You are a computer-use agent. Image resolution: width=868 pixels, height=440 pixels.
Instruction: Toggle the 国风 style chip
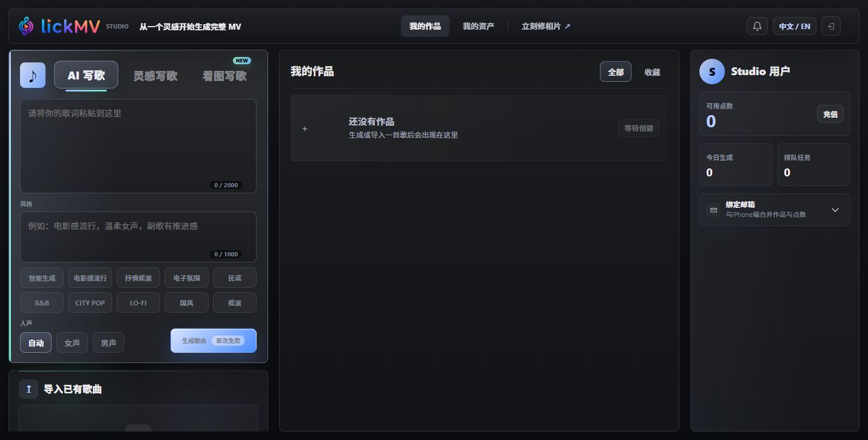(187, 302)
